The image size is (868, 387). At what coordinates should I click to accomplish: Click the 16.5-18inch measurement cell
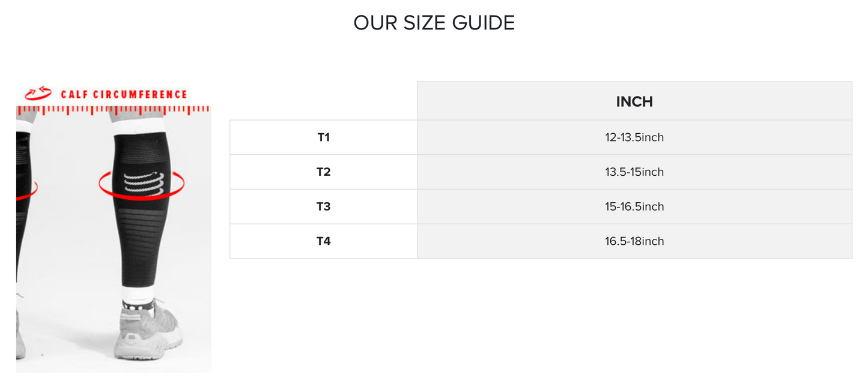[634, 241]
